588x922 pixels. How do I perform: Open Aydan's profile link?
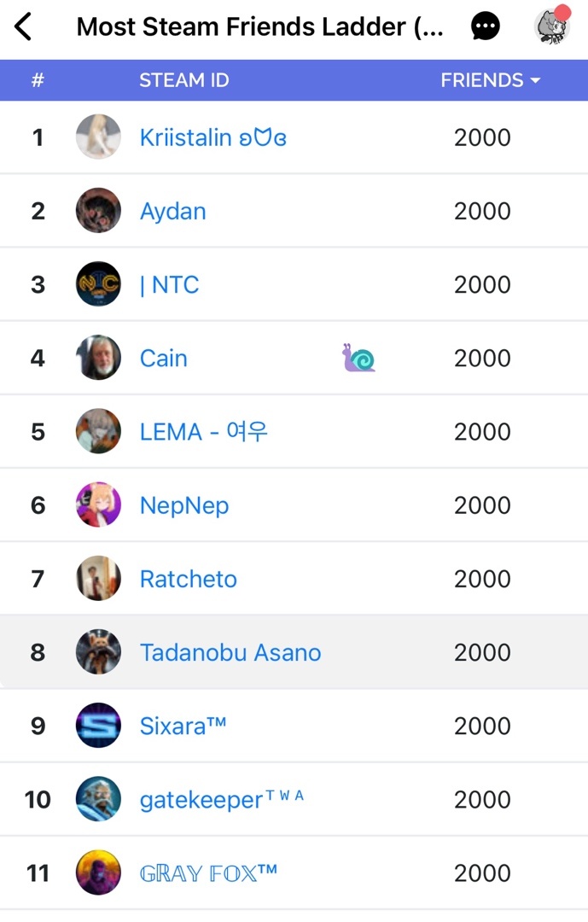click(x=173, y=211)
